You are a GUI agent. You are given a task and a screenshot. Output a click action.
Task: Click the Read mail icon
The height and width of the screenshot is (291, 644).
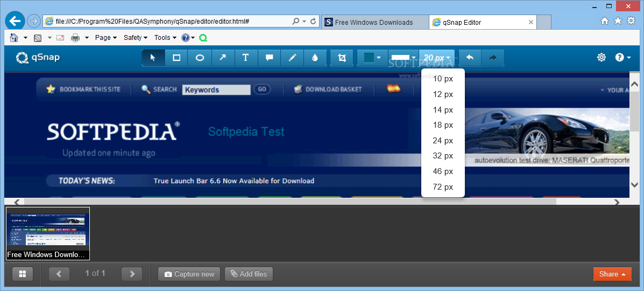point(60,38)
